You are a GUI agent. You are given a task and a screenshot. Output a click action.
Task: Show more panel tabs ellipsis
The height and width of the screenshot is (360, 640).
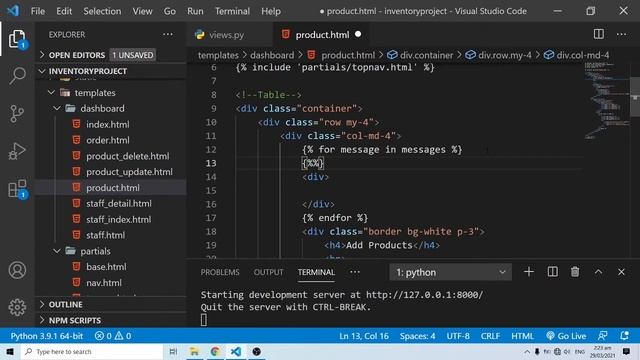(x=355, y=272)
